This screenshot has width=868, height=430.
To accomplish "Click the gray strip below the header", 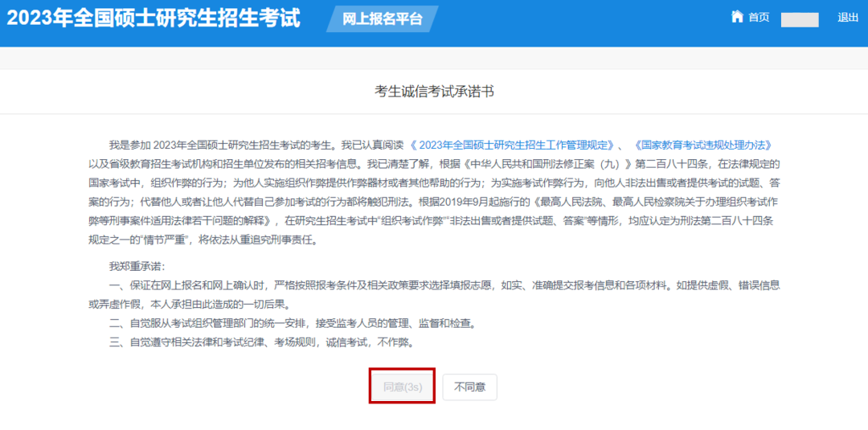I will [x=434, y=58].
